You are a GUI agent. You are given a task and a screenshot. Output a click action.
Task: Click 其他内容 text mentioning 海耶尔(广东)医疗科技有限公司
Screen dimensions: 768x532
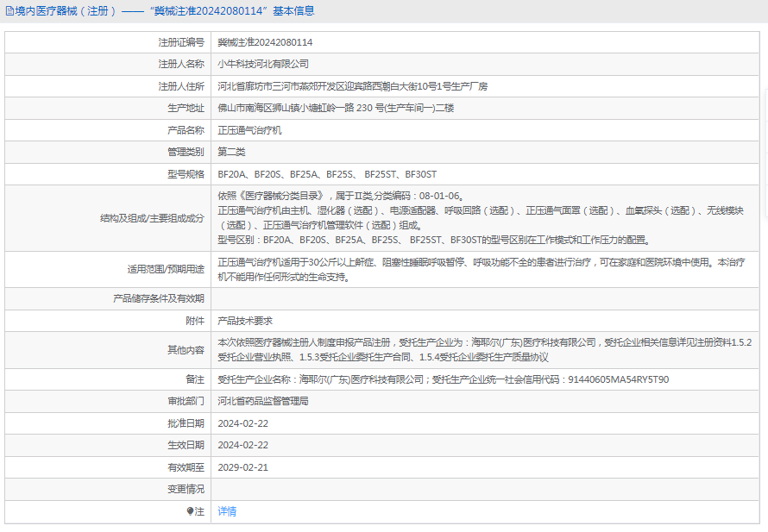click(x=485, y=350)
